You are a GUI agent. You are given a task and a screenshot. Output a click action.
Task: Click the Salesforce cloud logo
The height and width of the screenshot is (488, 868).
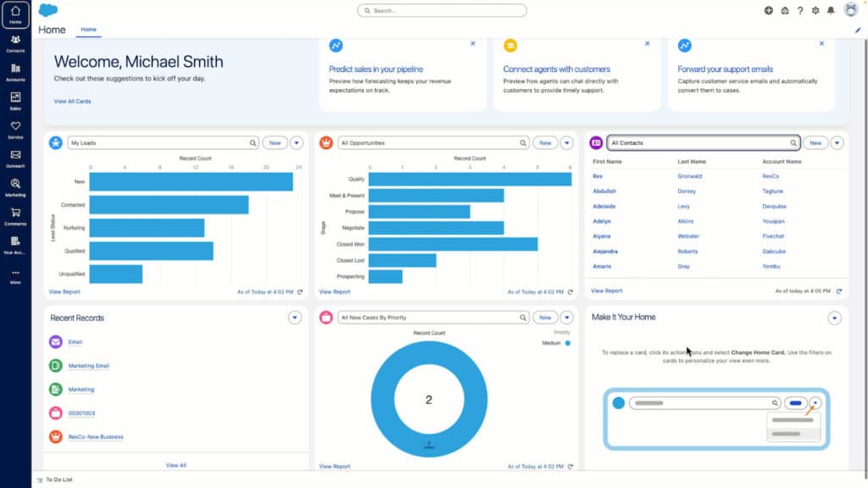tap(48, 10)
